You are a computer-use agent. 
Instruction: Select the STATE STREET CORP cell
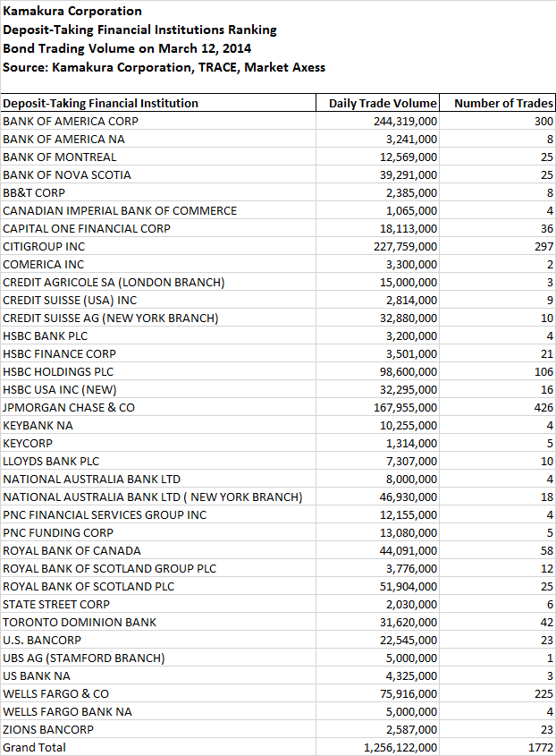click(x=158, y=604)
